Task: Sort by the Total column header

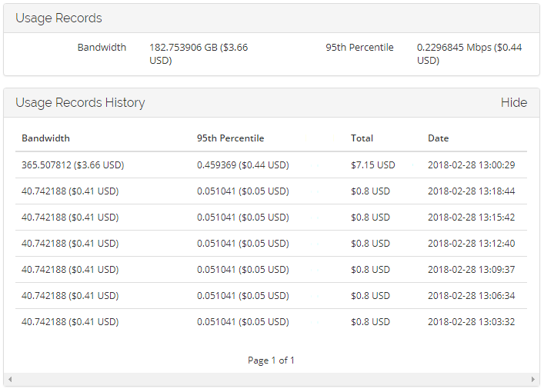Action: 362,138
